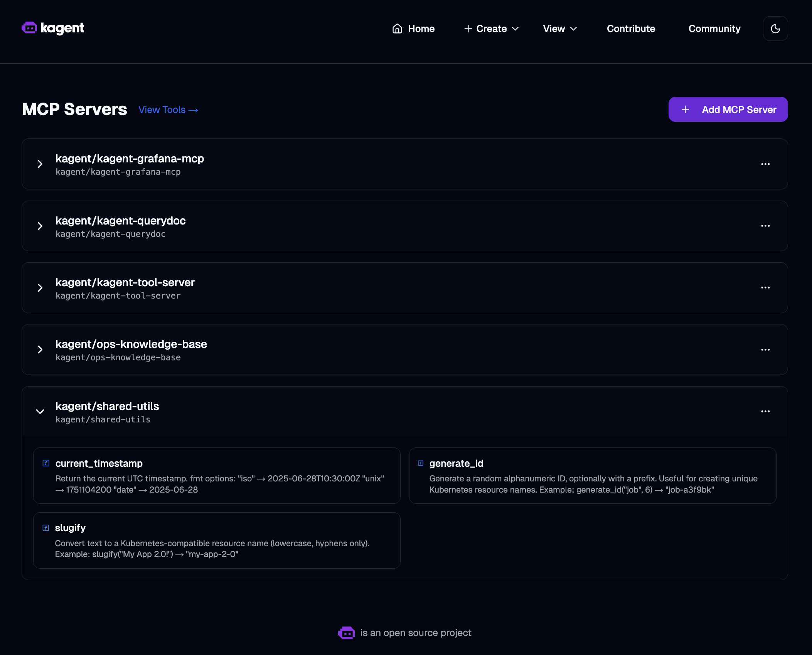Open more options for kagent-tool-server
Viewport: 812px width, 655px height.
click(x=765, y=288)
